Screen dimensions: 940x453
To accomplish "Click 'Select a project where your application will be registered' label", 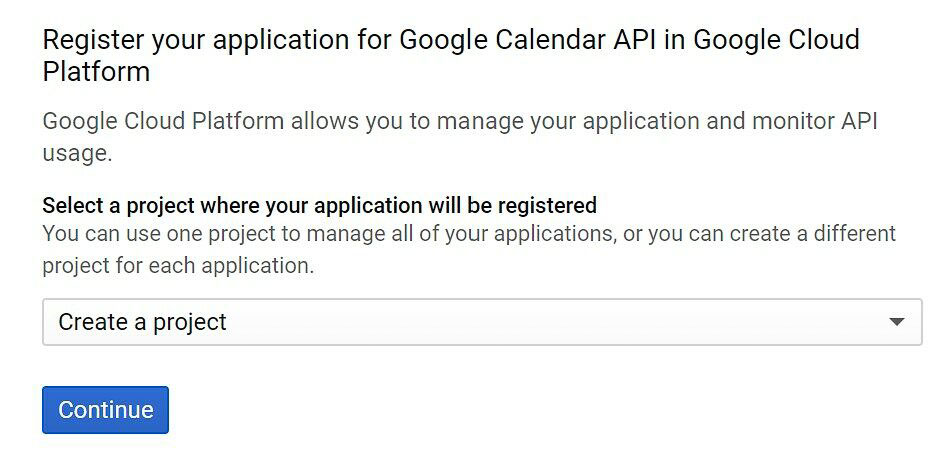I will click(320, 206).
